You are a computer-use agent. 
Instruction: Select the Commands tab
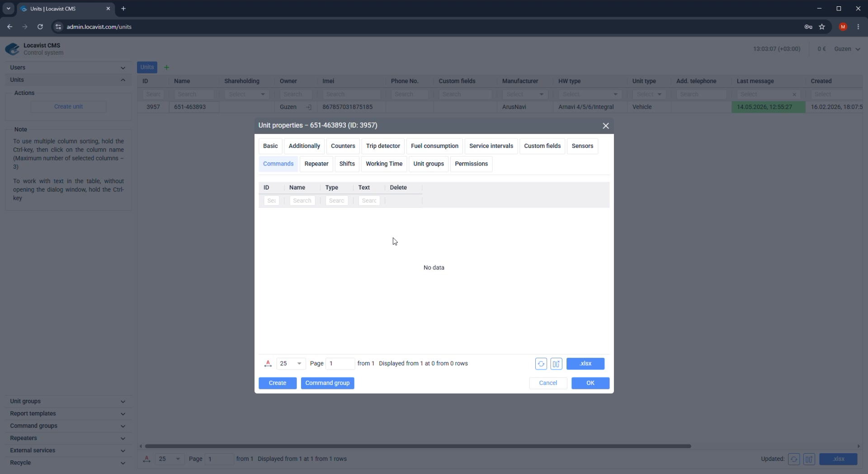pyautogui.click(x=278, y=164)
